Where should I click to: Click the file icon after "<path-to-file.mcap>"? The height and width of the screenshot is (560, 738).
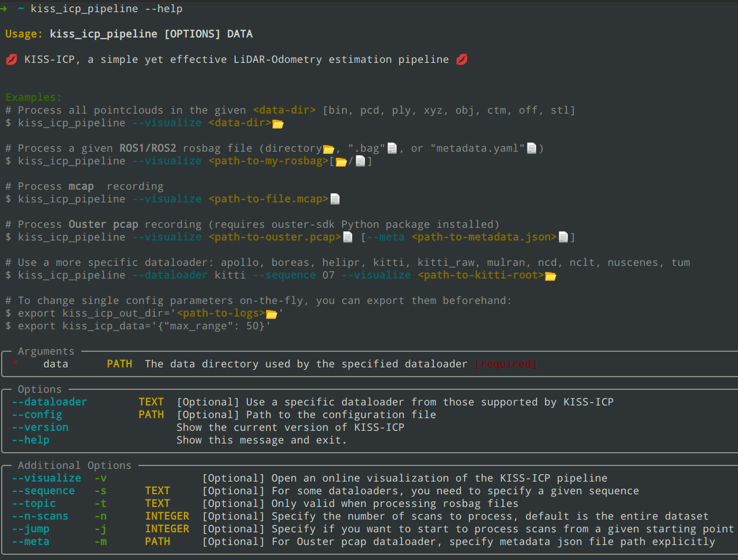coord(335,199)
